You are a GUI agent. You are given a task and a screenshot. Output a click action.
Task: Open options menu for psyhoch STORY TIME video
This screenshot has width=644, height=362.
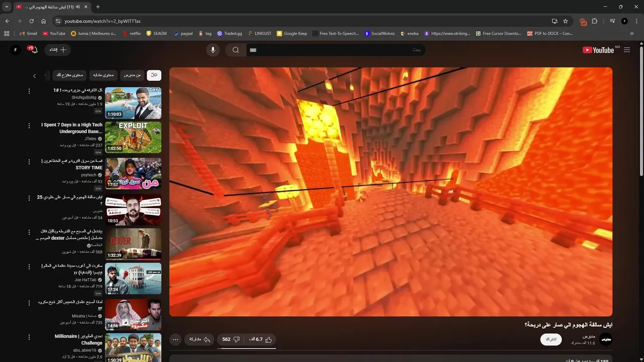[29, 161]
